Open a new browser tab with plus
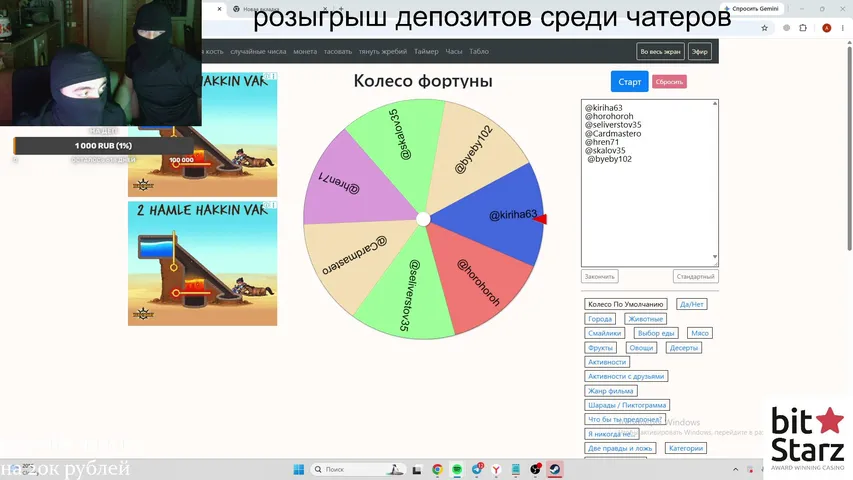The width and height of the screenshot is (853, 480). click(x=341, y=9)
